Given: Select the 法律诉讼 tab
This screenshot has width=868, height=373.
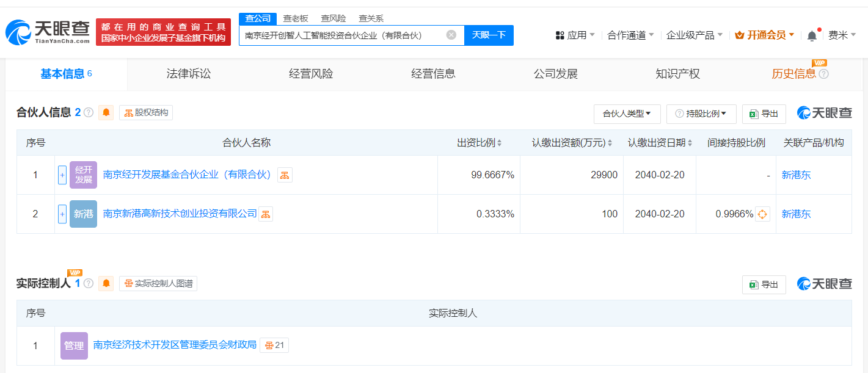Looking at the screenshot, I should coord(189,74).
